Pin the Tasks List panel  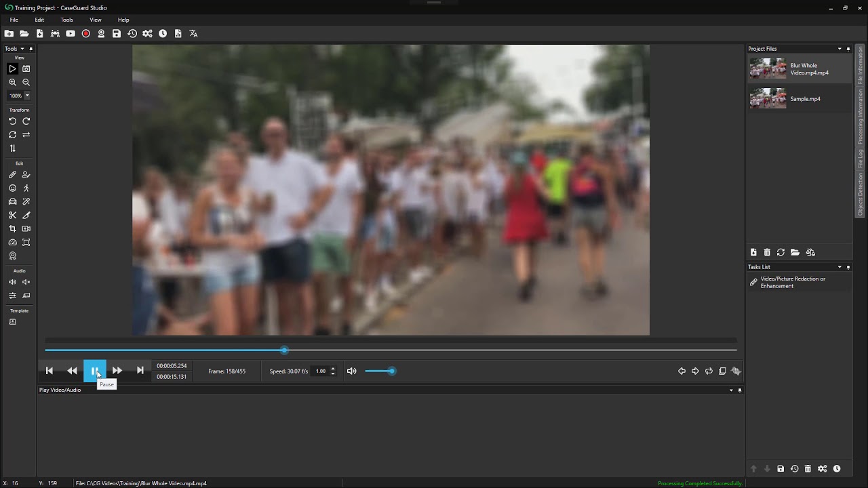click(848, 267)
